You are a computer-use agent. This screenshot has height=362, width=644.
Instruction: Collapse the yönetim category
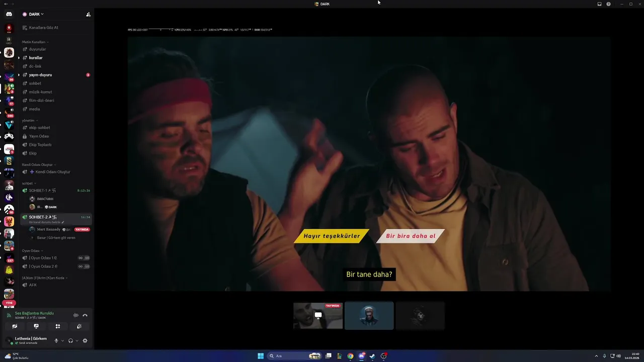pyautogui.click(x=30, y=121)
